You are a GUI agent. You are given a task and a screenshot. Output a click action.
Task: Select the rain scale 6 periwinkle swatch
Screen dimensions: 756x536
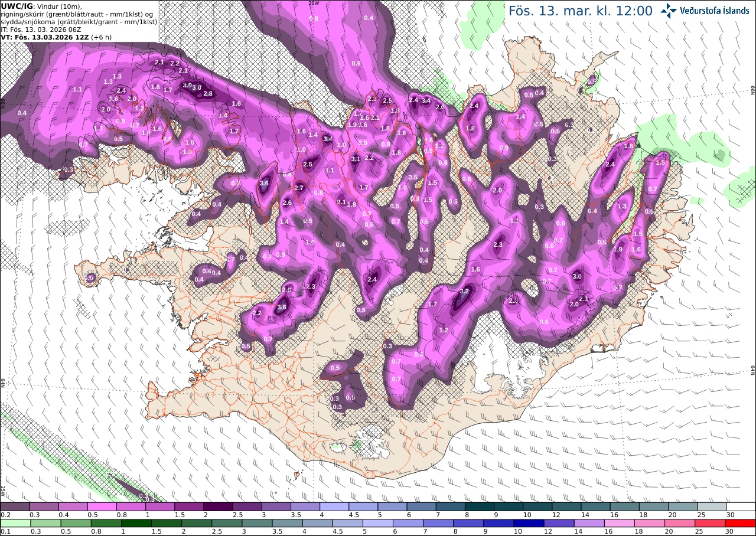[408, 523]
